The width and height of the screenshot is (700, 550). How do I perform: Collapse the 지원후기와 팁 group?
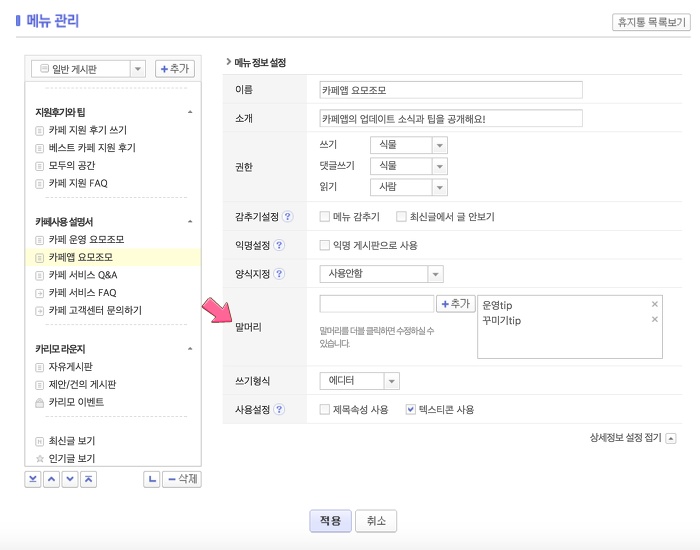tap(190, 112)
